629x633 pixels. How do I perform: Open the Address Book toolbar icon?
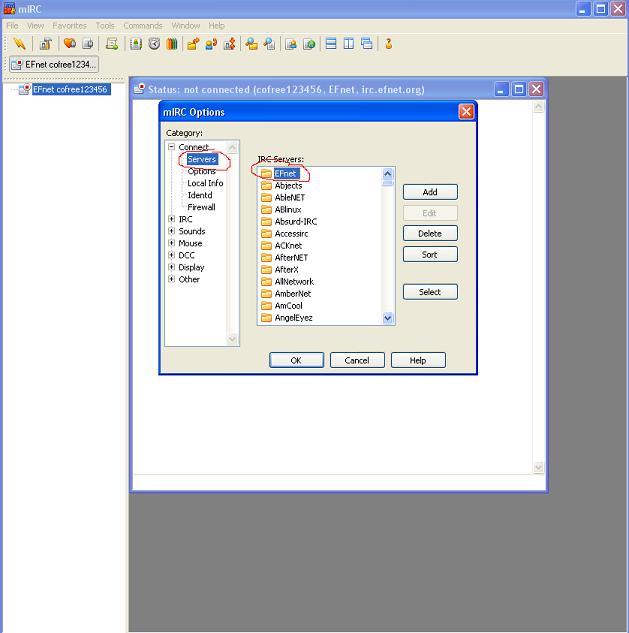point(136,44)
